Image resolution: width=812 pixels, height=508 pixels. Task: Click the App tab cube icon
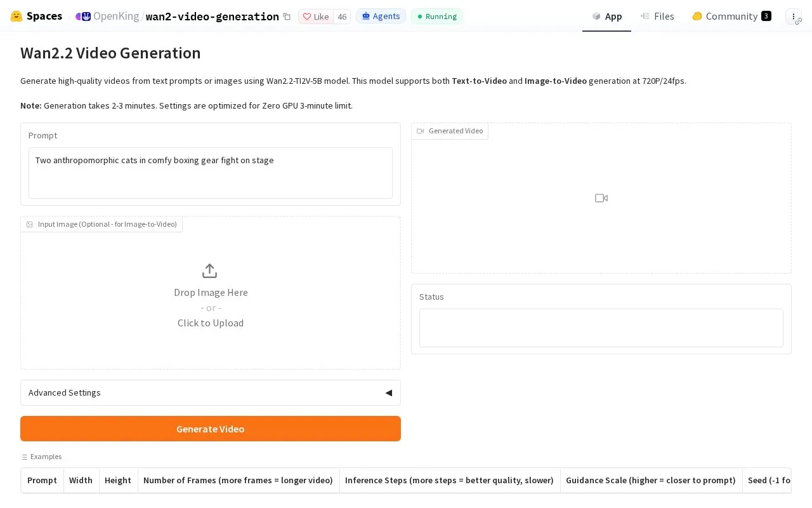(596, 16)
